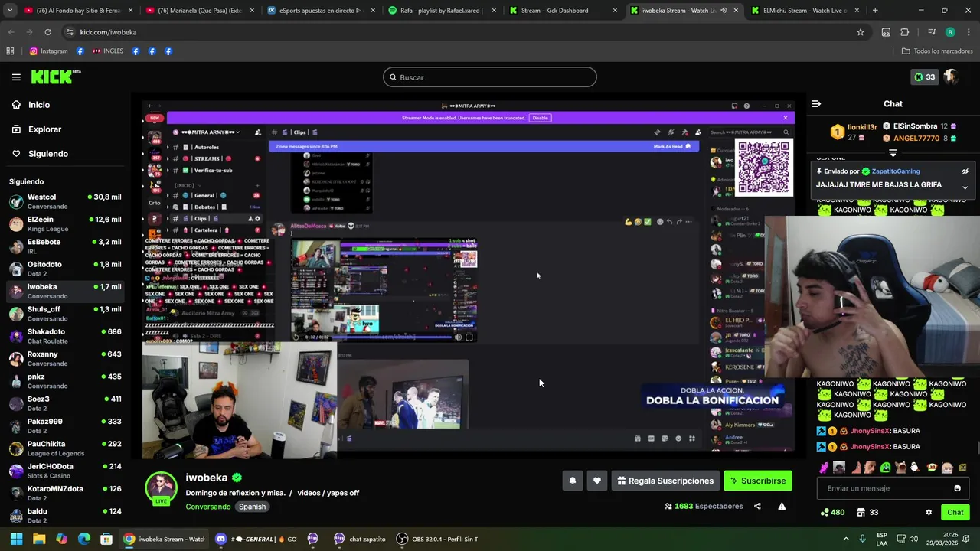Open Todos los marcadores folder
The image size is (980, 551).
click(x=937, y=51)
